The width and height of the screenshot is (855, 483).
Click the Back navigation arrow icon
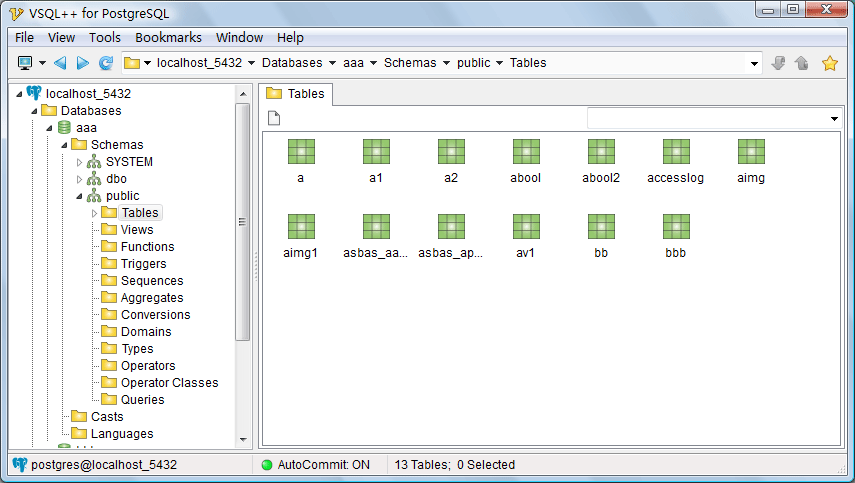60,63
